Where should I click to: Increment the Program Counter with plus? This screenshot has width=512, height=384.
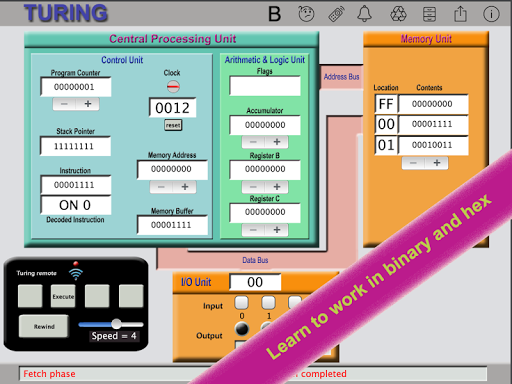88,104
